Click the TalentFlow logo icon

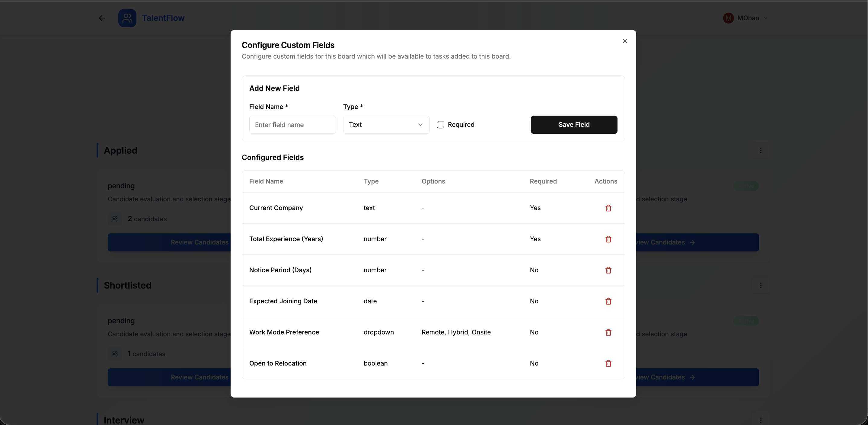point(127,18)
